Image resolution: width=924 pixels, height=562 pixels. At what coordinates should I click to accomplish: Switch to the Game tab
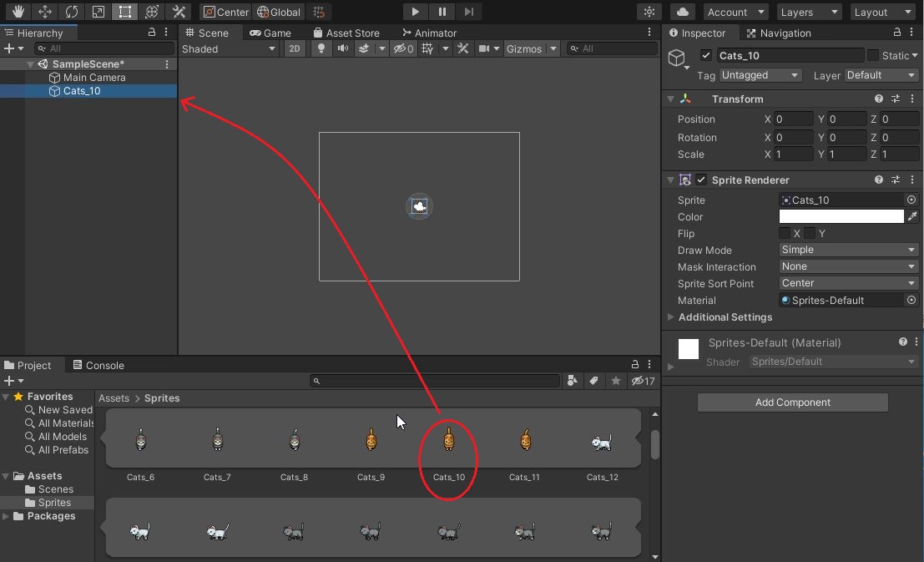(270, 33)
